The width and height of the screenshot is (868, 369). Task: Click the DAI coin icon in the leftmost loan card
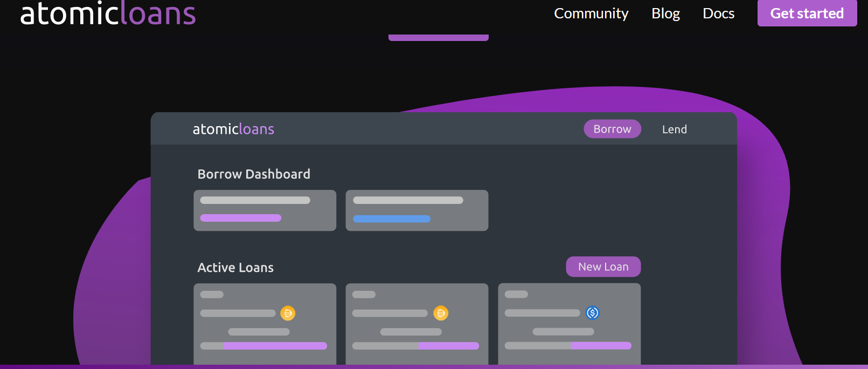(x=288, y=313)
